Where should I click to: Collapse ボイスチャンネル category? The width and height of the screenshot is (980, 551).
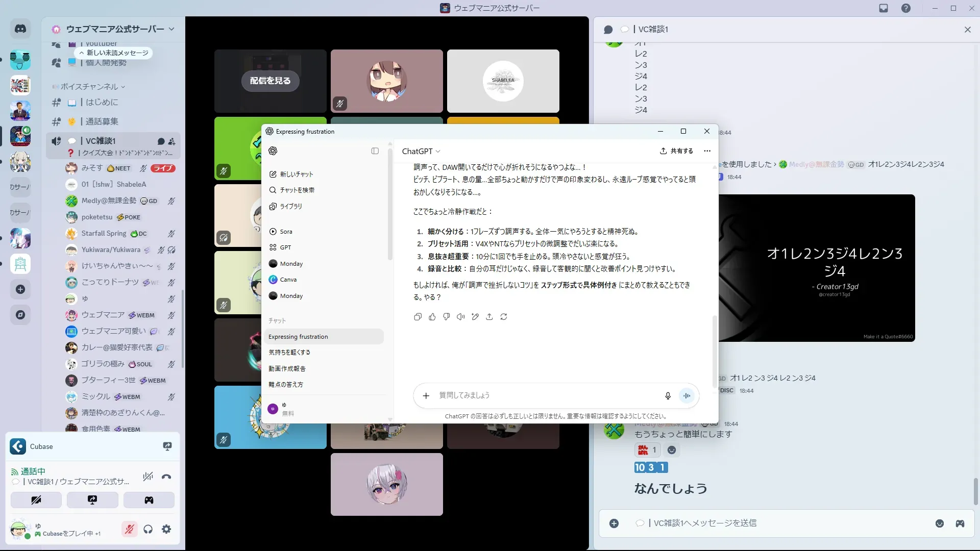click(89, 87)
